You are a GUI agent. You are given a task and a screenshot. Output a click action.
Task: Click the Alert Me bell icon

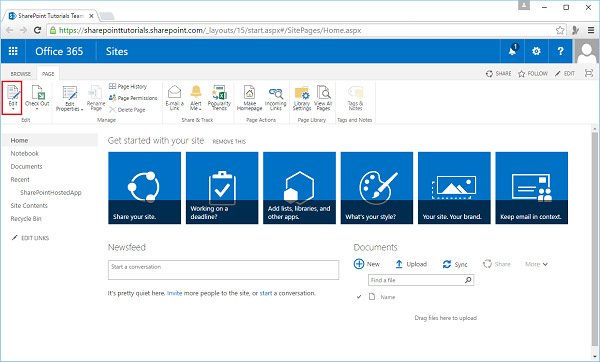pos(196,92)
